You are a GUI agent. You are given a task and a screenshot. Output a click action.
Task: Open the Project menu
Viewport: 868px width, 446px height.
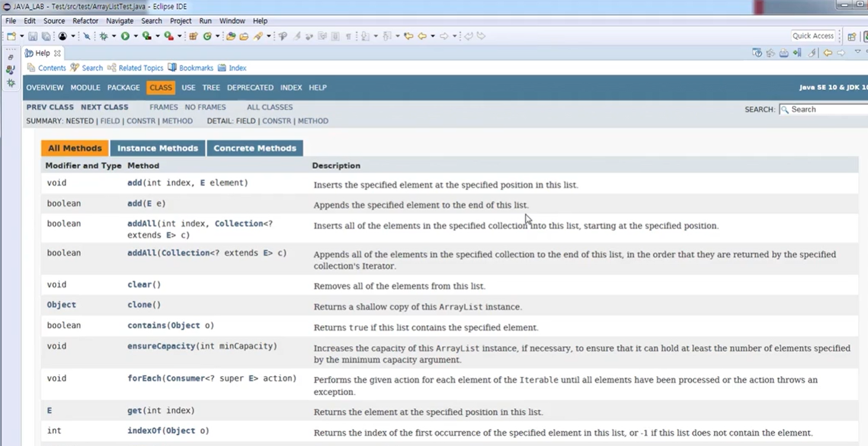coord(181,21)
